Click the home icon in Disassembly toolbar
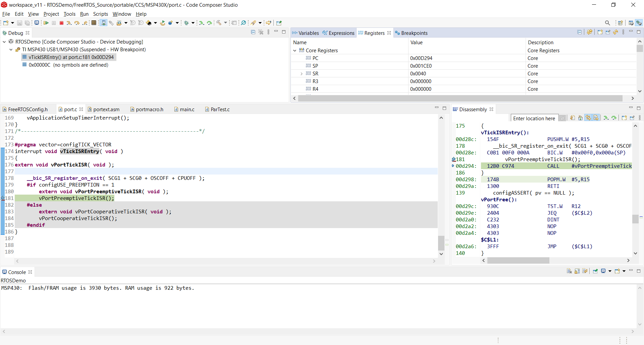Screen dimensions: 644x345 point(580,118)
